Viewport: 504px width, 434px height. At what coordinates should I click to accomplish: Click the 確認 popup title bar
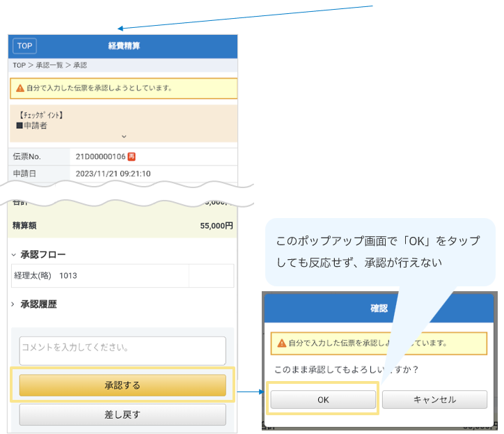tap(379, 307)
